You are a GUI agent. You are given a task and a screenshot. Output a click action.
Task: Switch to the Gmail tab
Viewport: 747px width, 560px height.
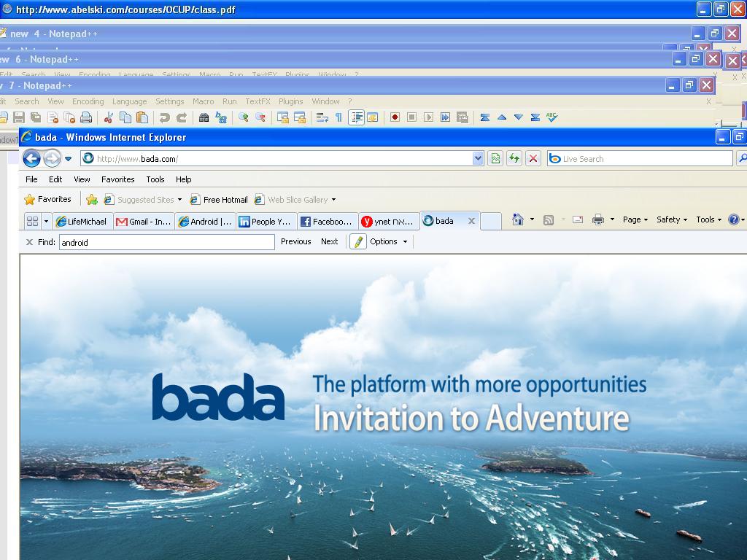pyautogui.click(x=144, y=222)
